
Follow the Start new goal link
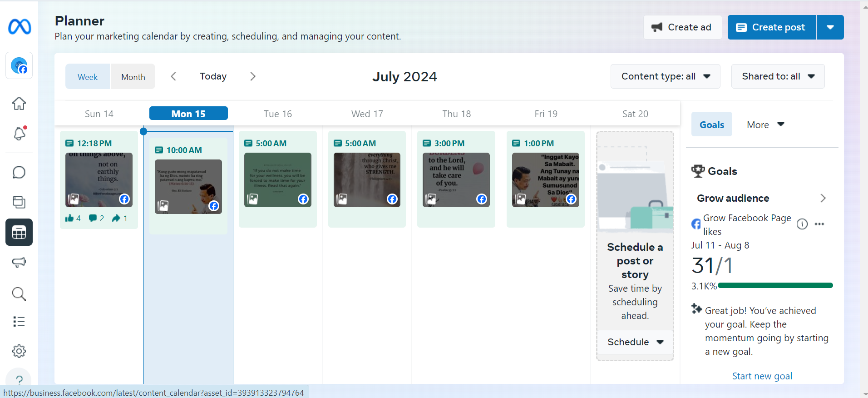point(762,376)
